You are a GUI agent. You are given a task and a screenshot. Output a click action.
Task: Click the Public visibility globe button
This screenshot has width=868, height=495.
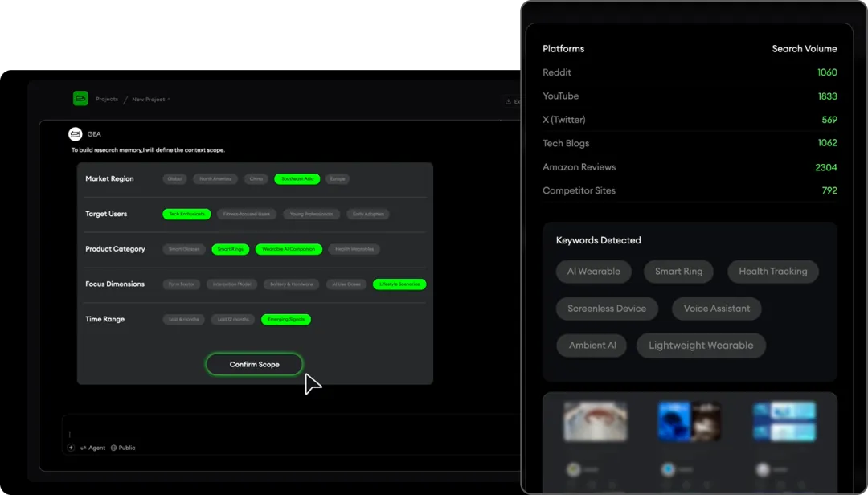(123, 448)
